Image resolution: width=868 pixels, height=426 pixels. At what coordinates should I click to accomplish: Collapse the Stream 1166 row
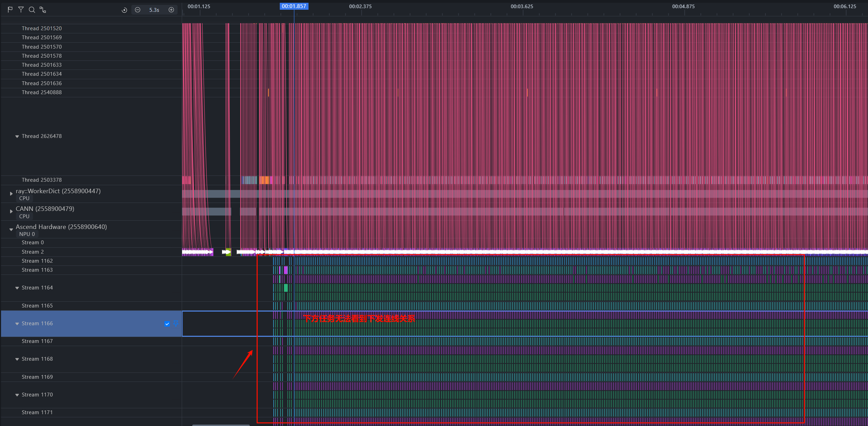tap(17, 324)
